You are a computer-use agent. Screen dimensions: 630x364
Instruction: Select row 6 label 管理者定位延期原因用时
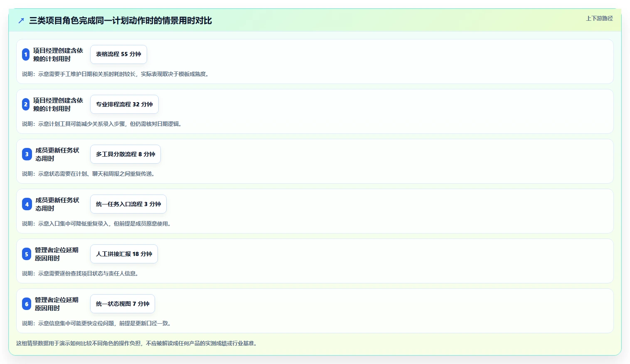(57, 304)
